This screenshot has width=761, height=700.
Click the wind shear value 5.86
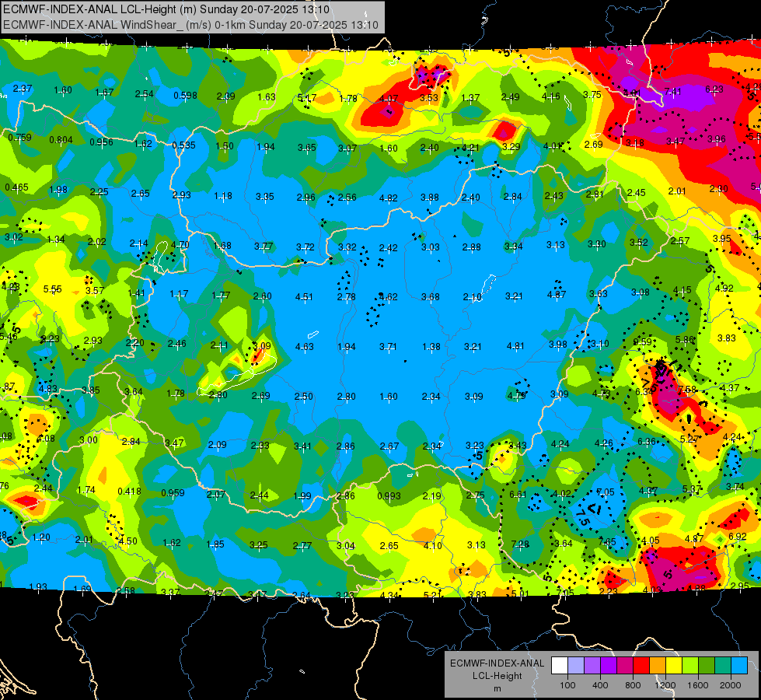click(x=685, y=340)
